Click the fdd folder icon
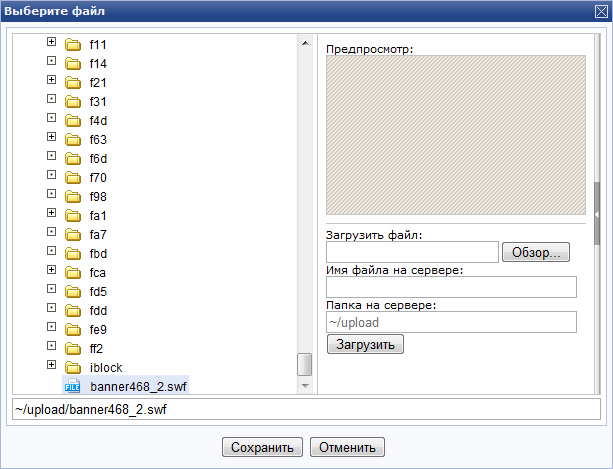613x469 pixels. click(x=73, y=311)
